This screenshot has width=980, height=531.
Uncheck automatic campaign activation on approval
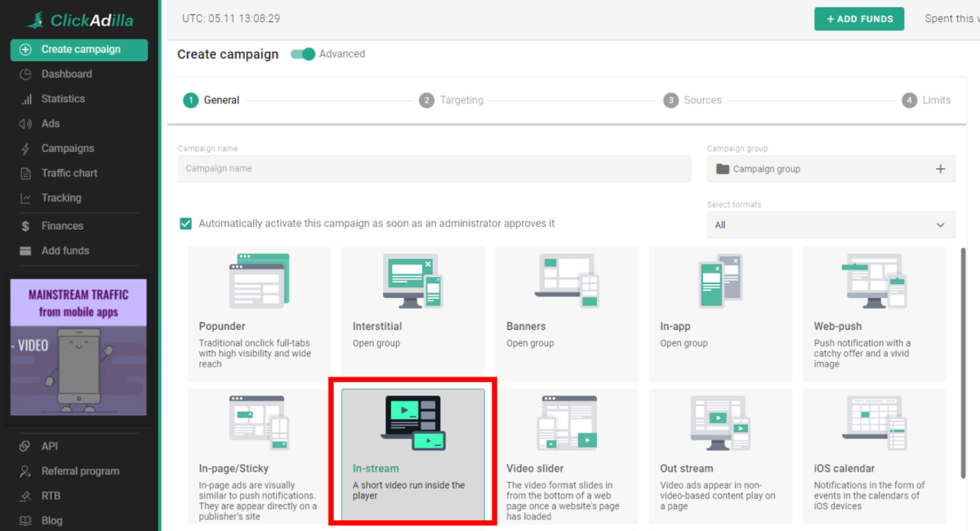[x=185, y=222]
